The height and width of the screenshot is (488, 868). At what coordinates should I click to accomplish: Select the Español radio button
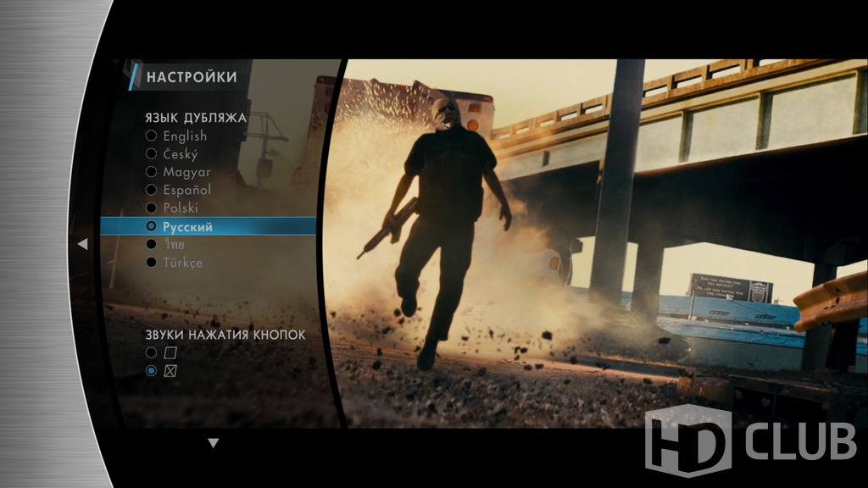click(151, 190)
